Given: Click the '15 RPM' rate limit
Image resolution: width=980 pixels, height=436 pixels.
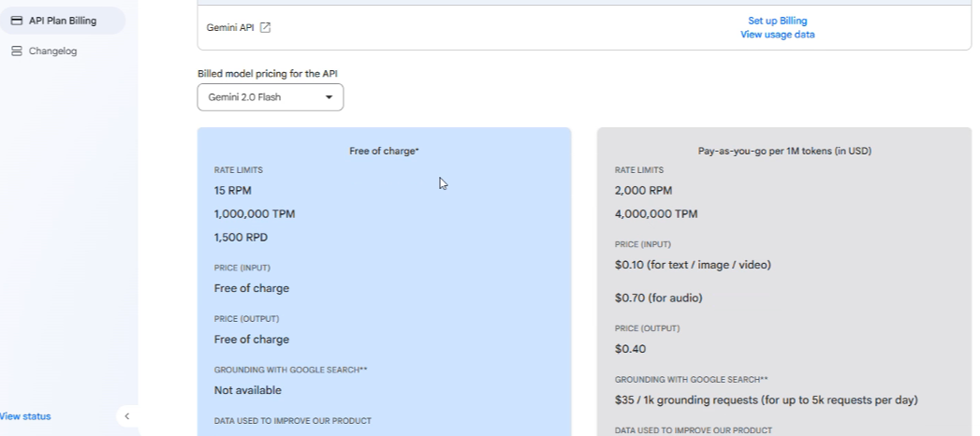Looking at the screenshot, I should click(x=232, y=191).
